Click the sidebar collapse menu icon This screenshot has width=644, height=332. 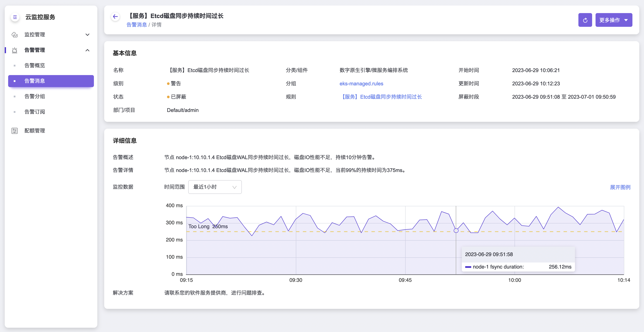pyautogui.click(x=15, y=17)
